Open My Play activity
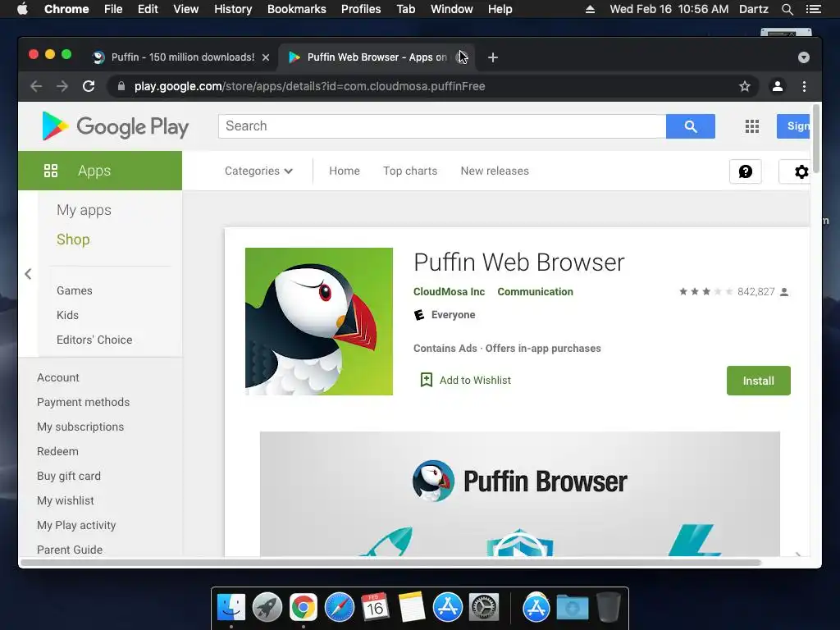 pos(76,526)
